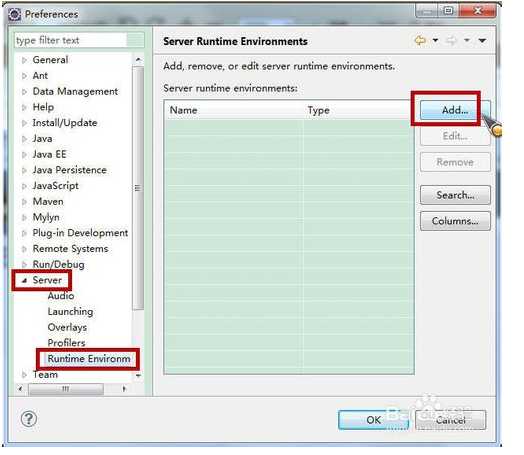This screenshot has height=455, width=524.
Task: Expand the Java Persistence node arrow
Action: click(24, 170)
